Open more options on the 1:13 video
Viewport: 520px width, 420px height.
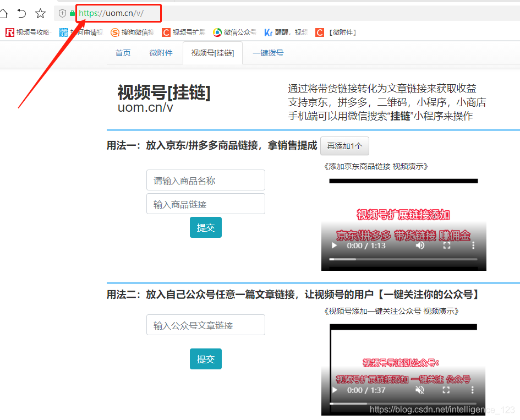pyautogui.click(x=473, y=246)
